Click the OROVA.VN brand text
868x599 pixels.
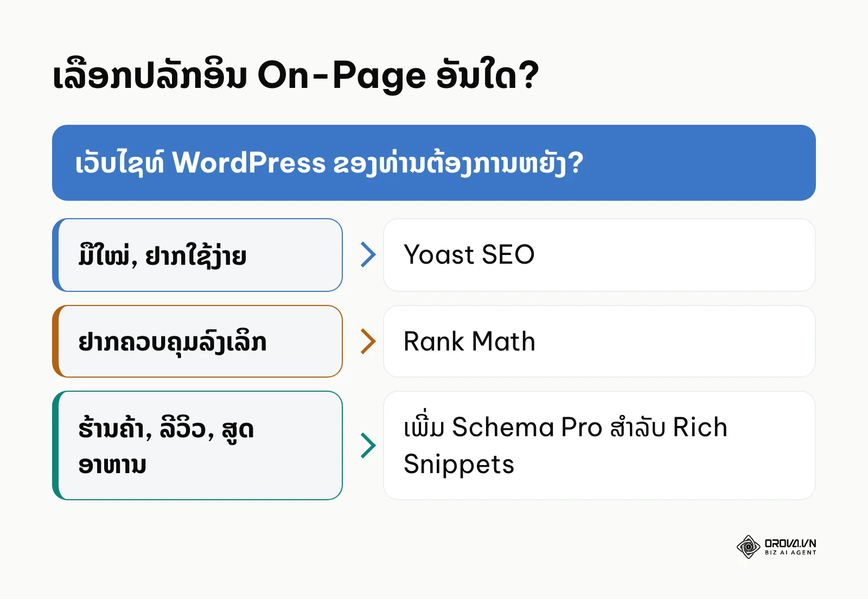coord(790,543)
